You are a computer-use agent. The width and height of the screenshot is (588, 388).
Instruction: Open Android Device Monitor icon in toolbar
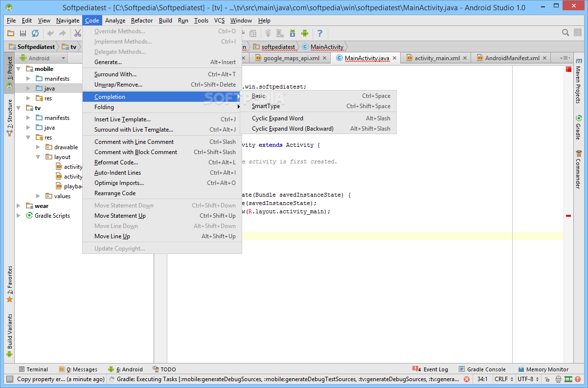point(305,33)
